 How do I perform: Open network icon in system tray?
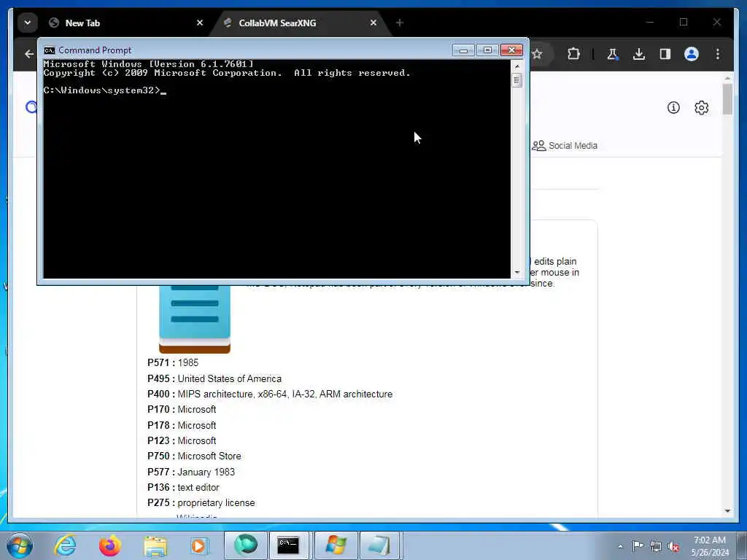(656, 546)
